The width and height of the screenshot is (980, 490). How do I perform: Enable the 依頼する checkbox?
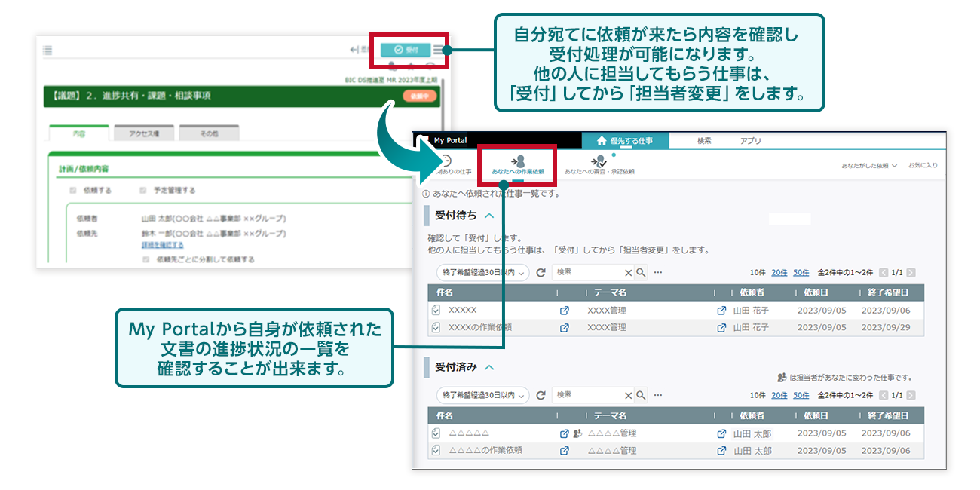point(72,190)
